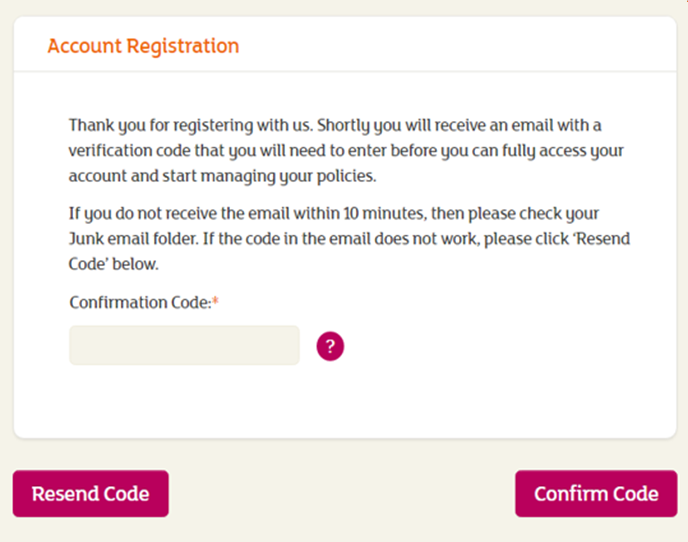Click the 'verification code' words
Screen dimensions: 688x542
click(129, 151)
